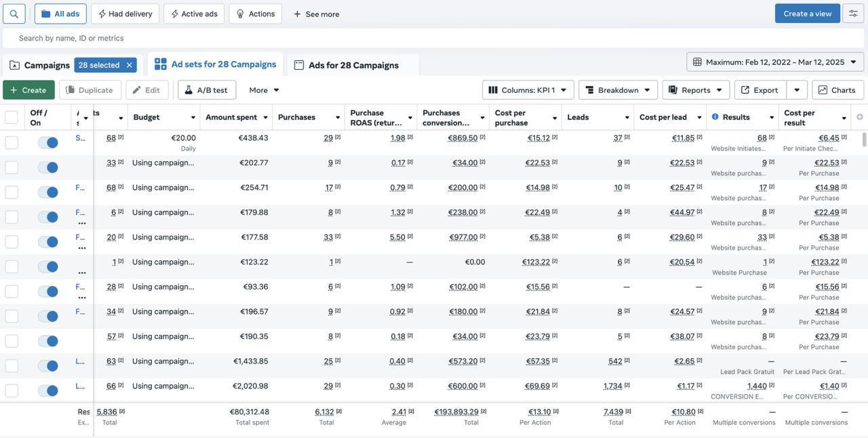Open the Amount spent column dropdown arrow
Image resolution: width=868 pixels, height=438 pixels.
pos(265,118)
